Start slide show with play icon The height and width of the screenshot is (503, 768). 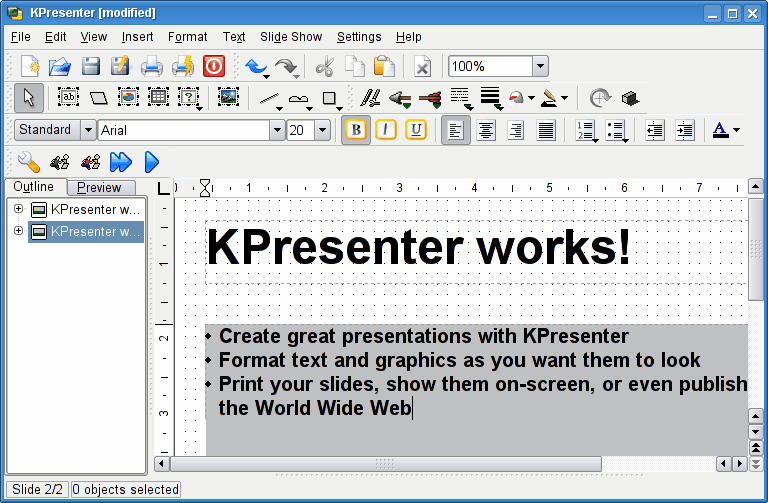(152, 161)
